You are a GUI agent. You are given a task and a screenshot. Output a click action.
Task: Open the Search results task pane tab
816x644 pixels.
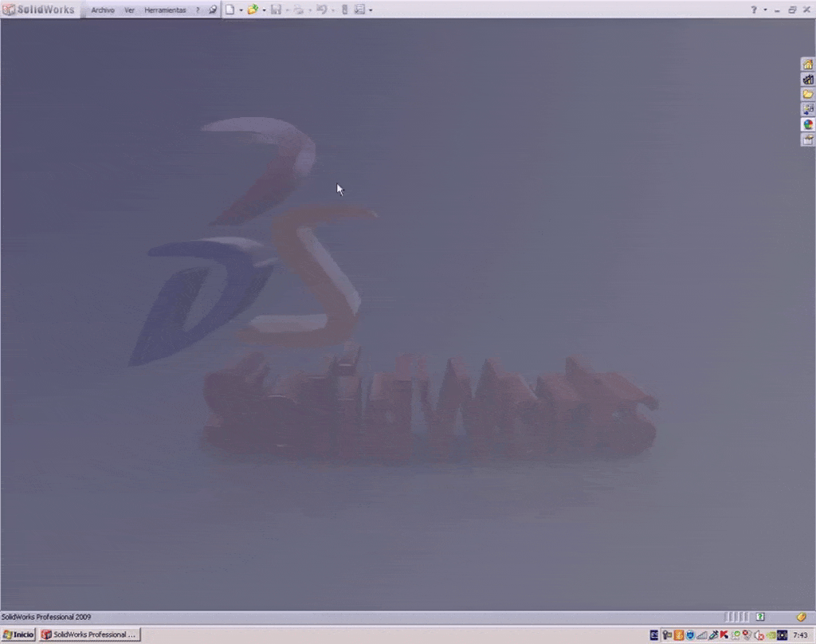tap(807, 109)
